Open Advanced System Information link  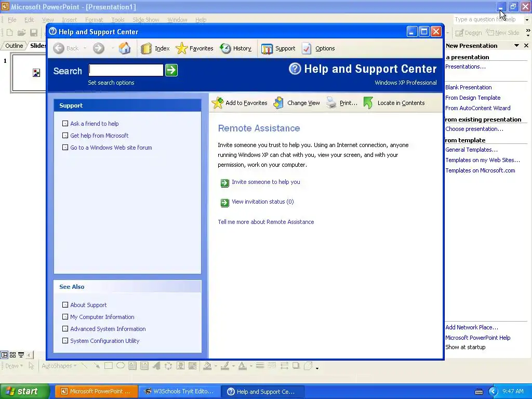108,329
